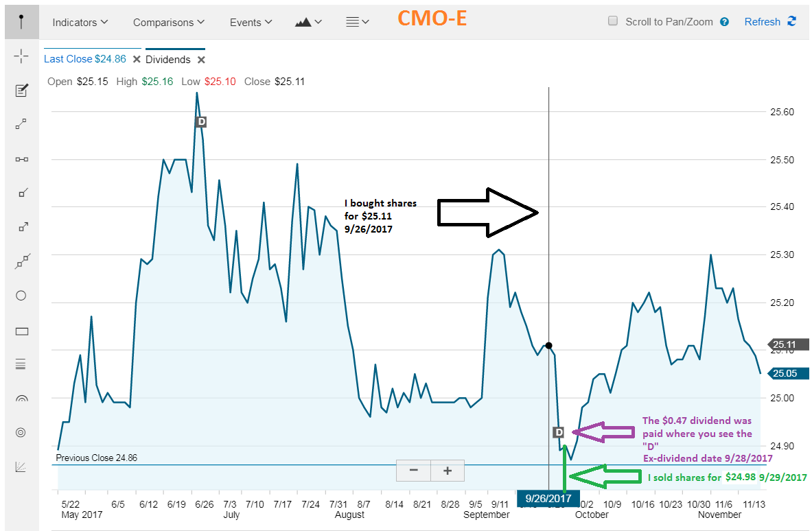
Task: Enable the Scroll to Pan/Zoom checkbox
Action: [613, 21]
